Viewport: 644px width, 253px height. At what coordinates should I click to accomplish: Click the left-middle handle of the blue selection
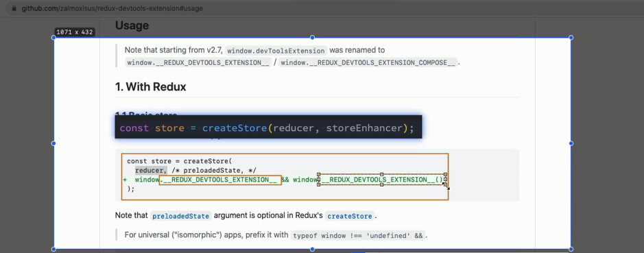[x=53, y=143]
